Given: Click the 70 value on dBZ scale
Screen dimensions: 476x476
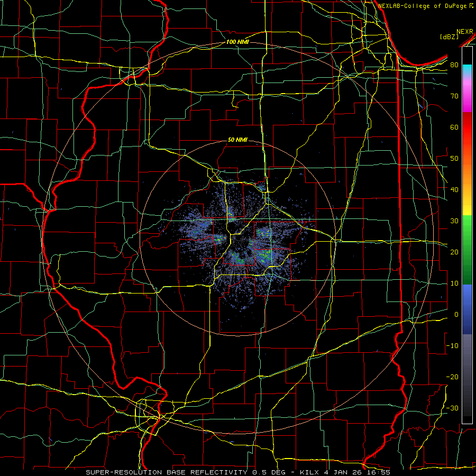Looking at the screenshot, I should [454, 96].
